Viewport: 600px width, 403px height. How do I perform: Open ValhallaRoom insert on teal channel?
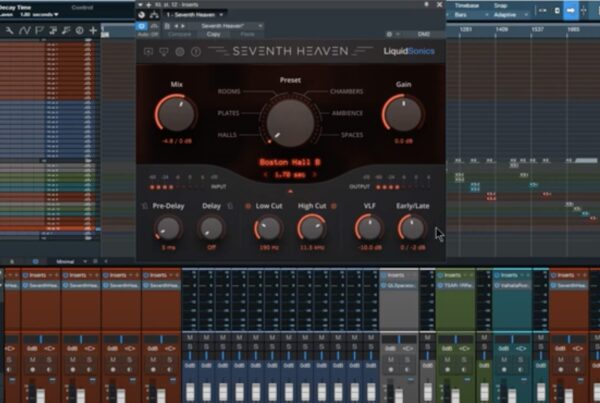coord(512,286)
